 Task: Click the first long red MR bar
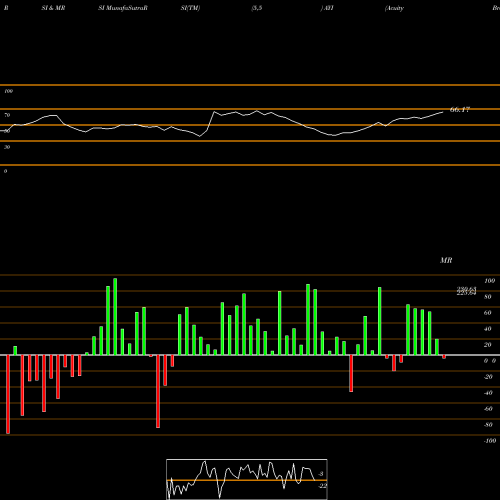pyautogui.click(x=8, y=394)
